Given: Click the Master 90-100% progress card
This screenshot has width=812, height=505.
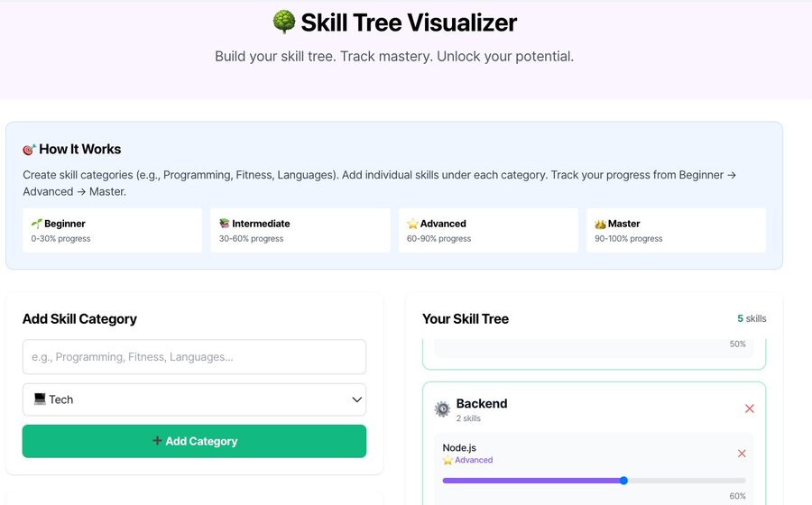Looking at the screenshot, I should pos(676,230).
